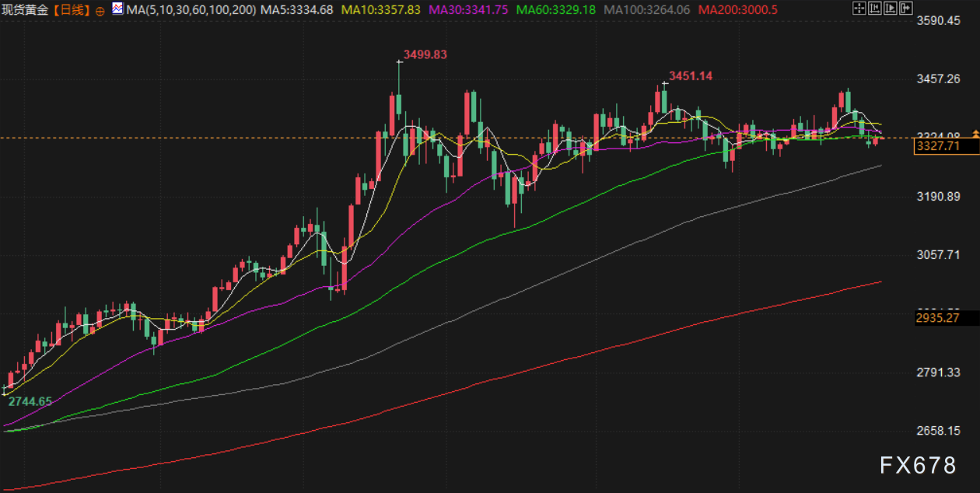
Task: Toggle the crosshair cursor tool at top right
Action: (859, 8)
